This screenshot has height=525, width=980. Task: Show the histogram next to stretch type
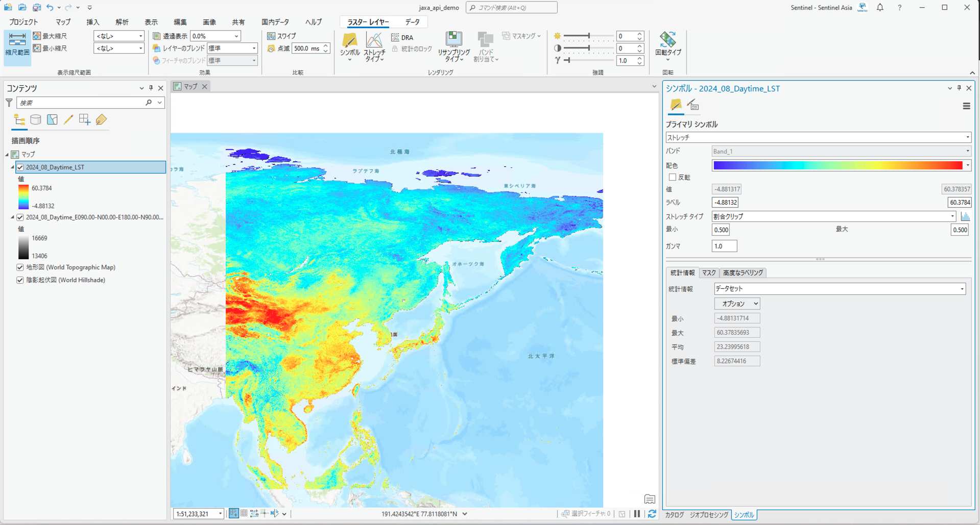click(x=965, y=216)
